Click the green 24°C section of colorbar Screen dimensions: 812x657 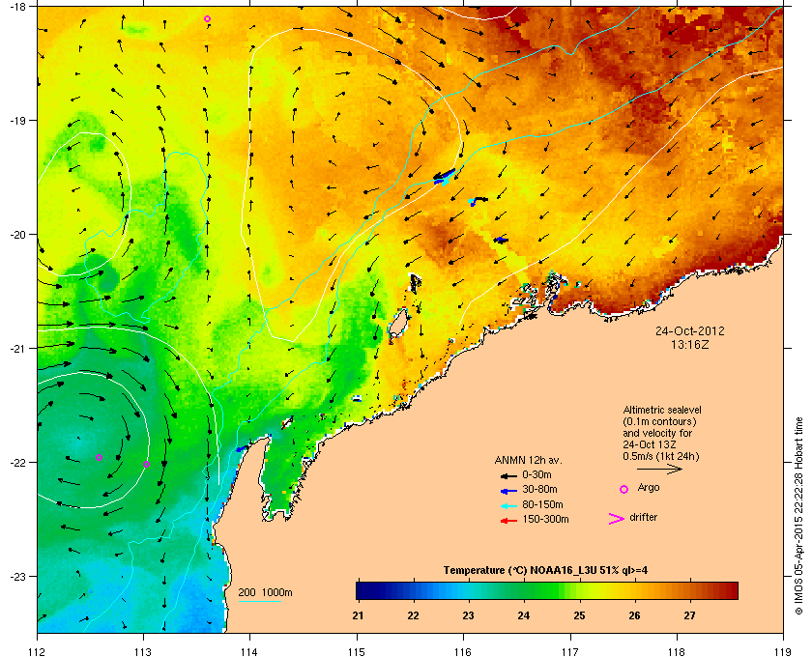pos(524,590)
